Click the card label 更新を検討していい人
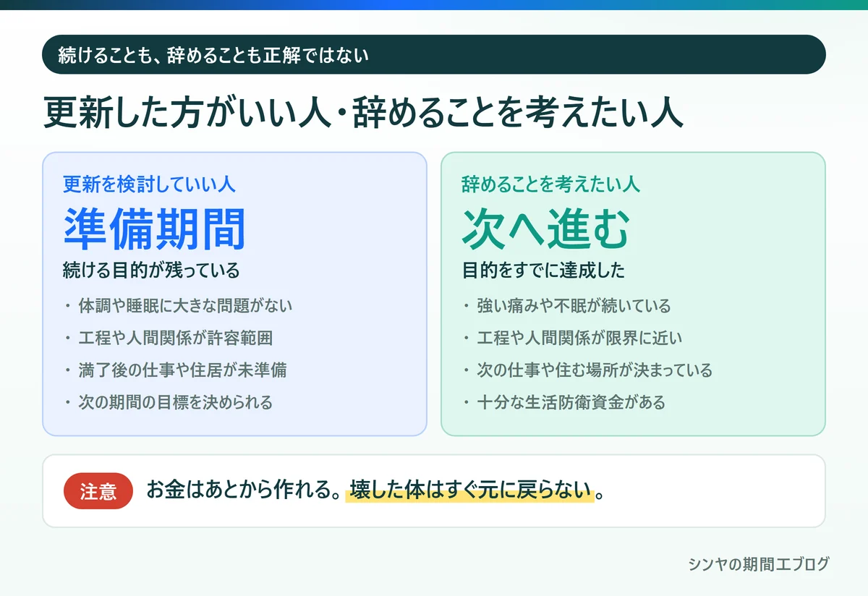The image size is (868, 596). pyautogui.click(x=149, y=184)
